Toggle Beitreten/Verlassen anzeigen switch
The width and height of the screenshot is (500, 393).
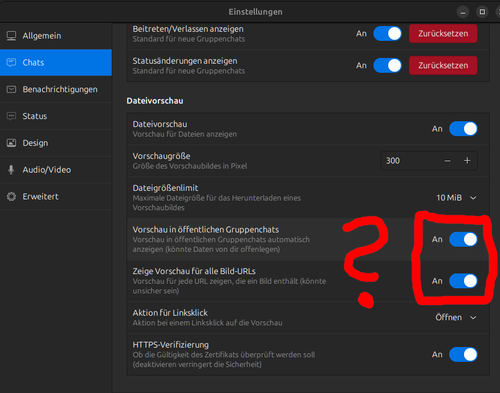[387, 34]
